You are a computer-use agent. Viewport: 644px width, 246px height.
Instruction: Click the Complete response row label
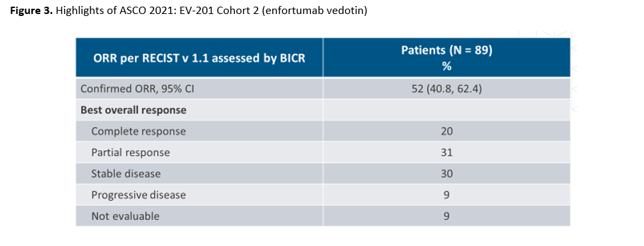click(x=138, y=131)
